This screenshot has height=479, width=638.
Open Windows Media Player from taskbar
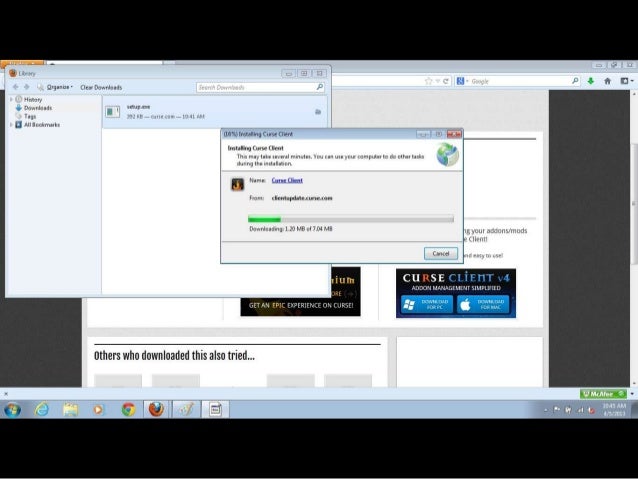point(98,409)
